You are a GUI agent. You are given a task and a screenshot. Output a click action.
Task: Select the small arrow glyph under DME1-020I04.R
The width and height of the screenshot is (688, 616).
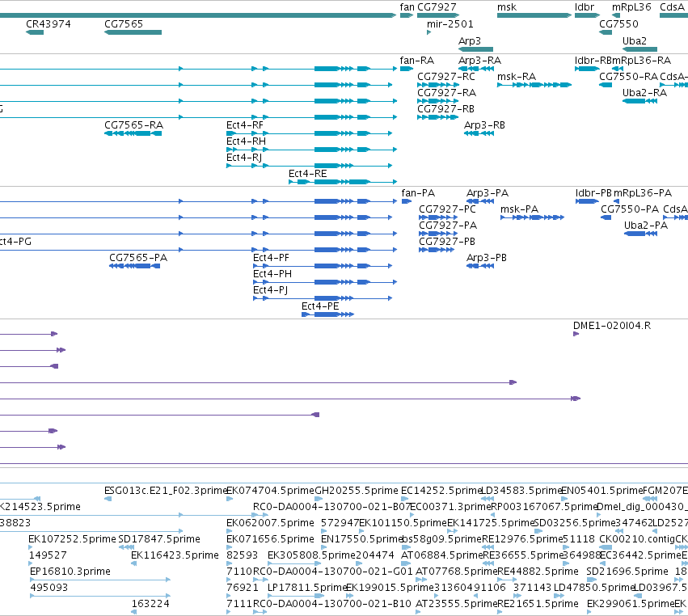576,335
